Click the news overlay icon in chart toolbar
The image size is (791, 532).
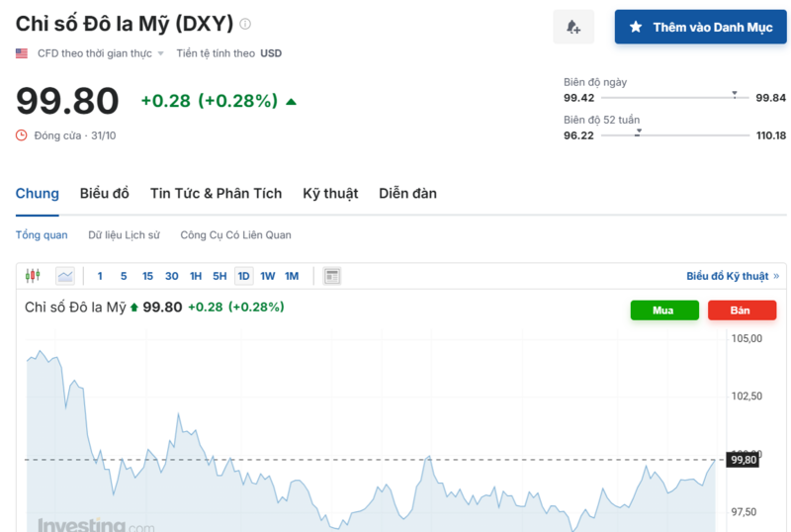[332, 276]
